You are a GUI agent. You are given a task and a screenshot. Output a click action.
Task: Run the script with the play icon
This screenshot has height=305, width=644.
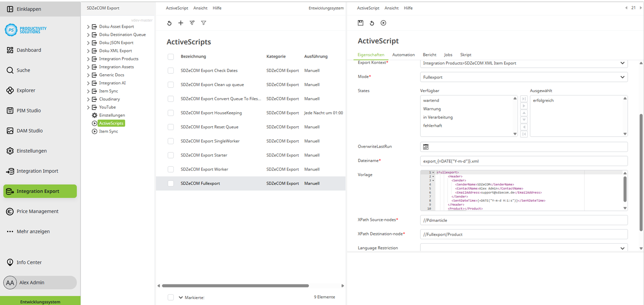[383, 23]
